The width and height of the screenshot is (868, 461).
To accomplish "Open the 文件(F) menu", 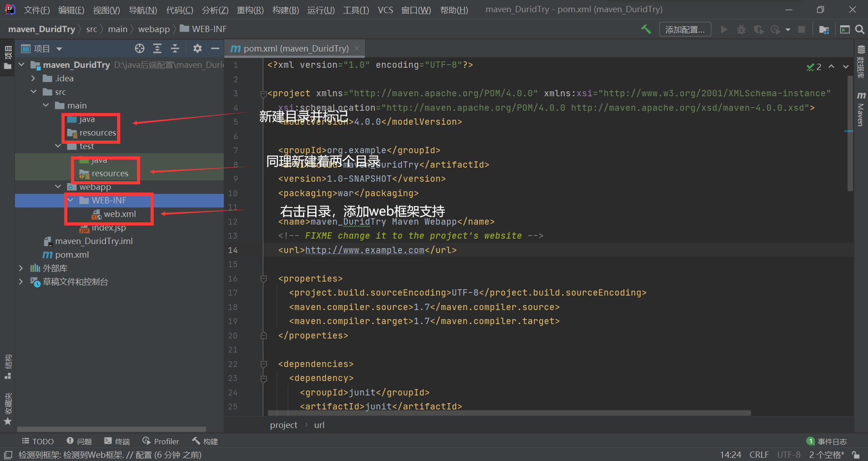I will click(37, 10).
